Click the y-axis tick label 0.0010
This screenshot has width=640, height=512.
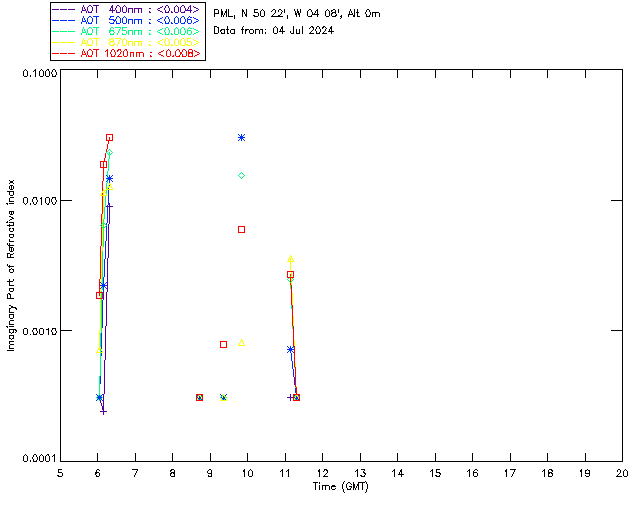click(x=40, y=331)
